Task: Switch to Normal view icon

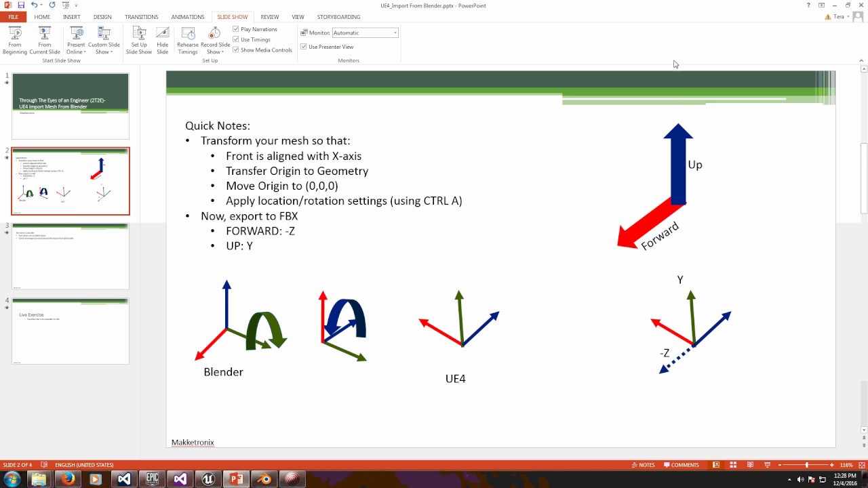Action: click(716, 465)
